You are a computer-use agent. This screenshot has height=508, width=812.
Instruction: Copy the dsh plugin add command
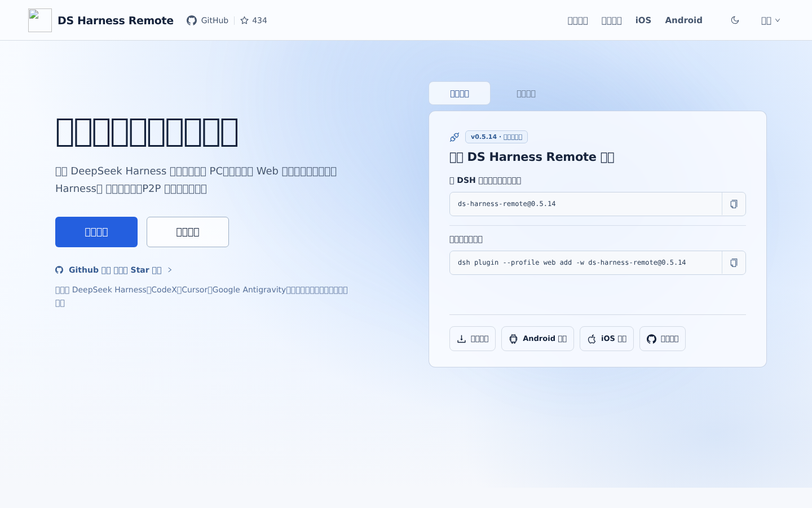point(734,262)
